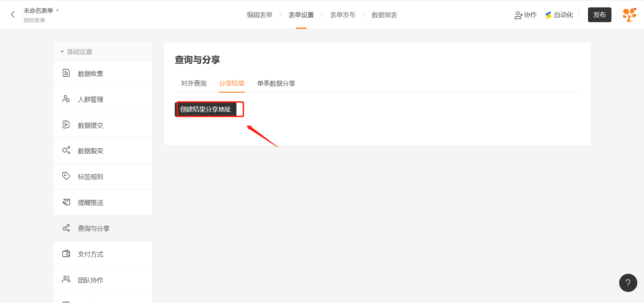Click the 数据裂变 sidebar icon

(x=66, y=150)
